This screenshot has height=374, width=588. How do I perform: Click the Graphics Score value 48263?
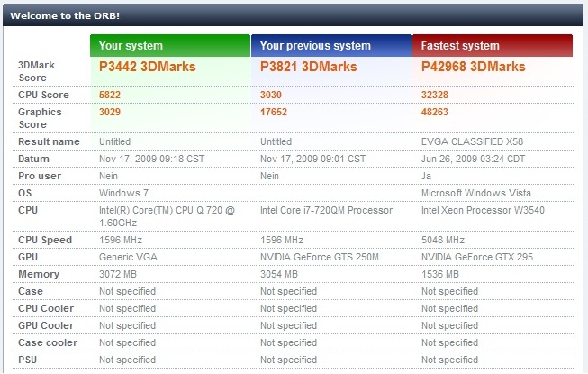tap(438, 112)
